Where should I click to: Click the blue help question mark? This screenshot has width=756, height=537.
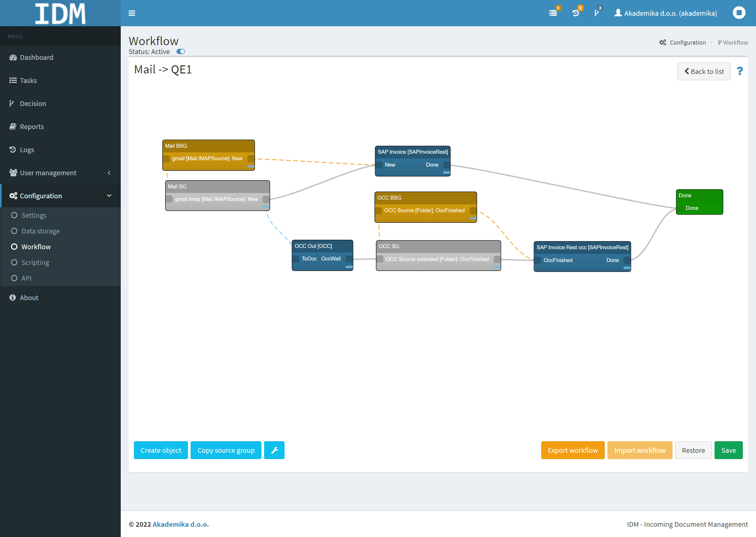740,71
